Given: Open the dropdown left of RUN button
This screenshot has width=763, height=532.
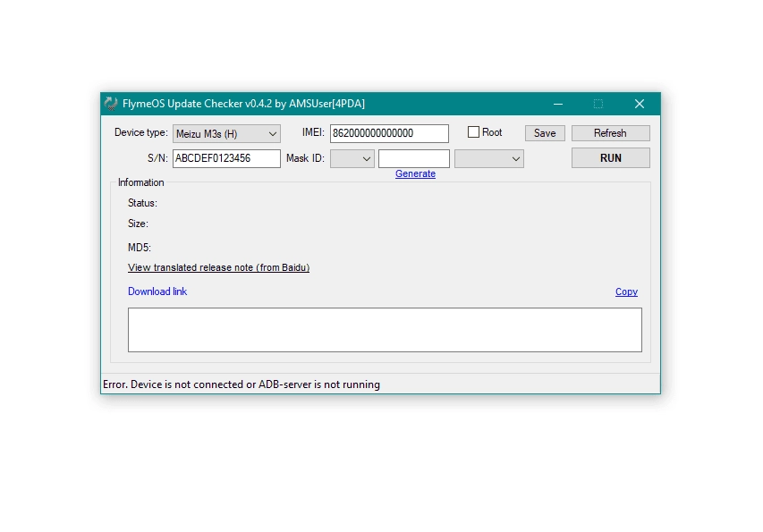Looking at the screenshot, I should [x=489, y=158].
